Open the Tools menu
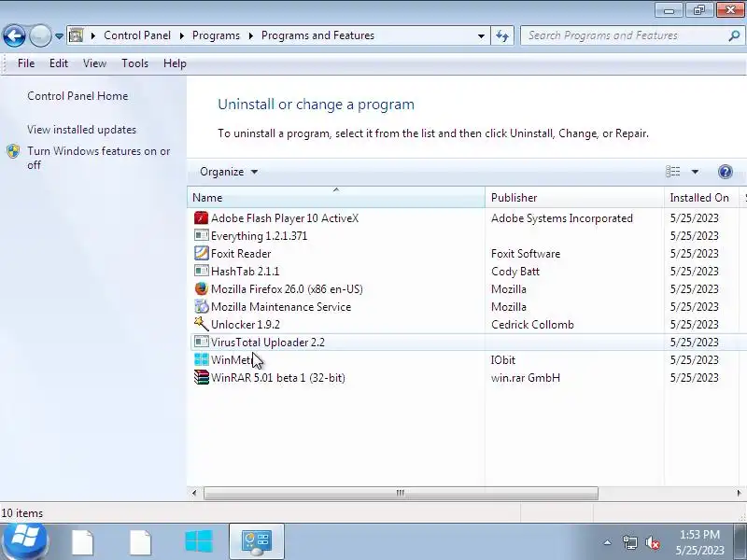Image resolution: width=747 pixels, height=560 pixels. point(134,63)
